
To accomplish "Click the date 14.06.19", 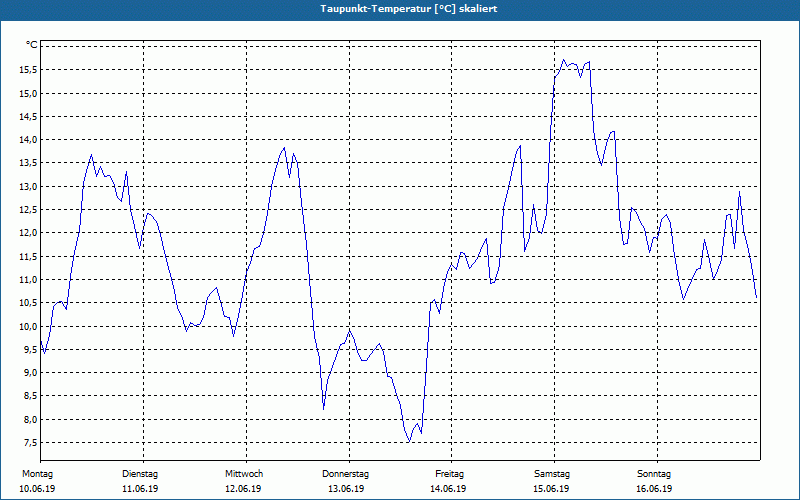I will click(448, 489).
